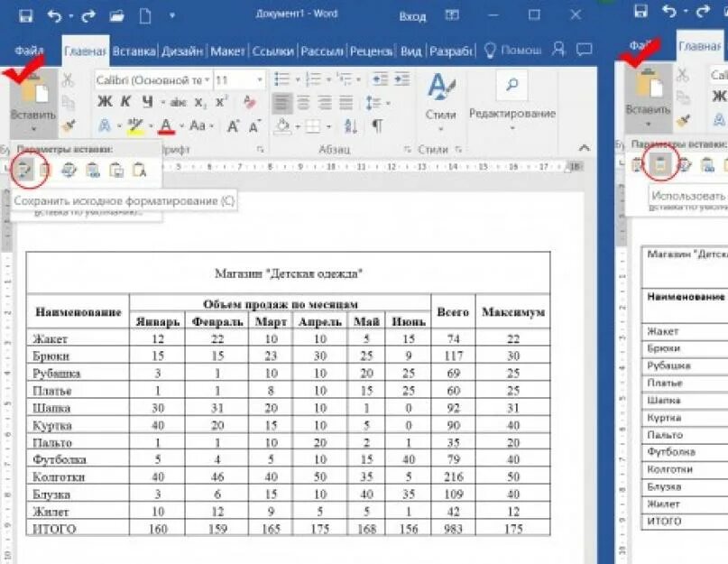
Task: Click Increase Indent icon
Action: click(x=402, y=79)
